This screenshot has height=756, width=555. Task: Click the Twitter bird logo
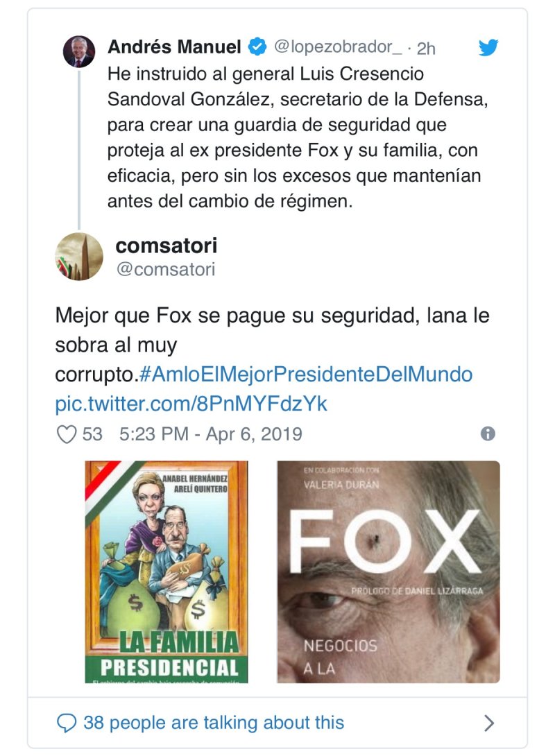[x=489, y=48]
